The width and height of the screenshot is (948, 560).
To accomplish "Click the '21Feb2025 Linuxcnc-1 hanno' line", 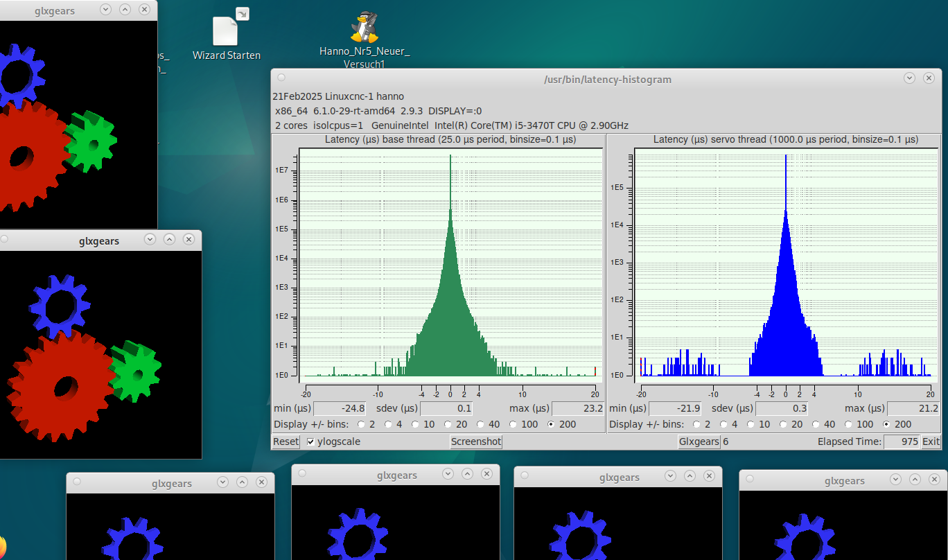I will (x=338, y=96).
